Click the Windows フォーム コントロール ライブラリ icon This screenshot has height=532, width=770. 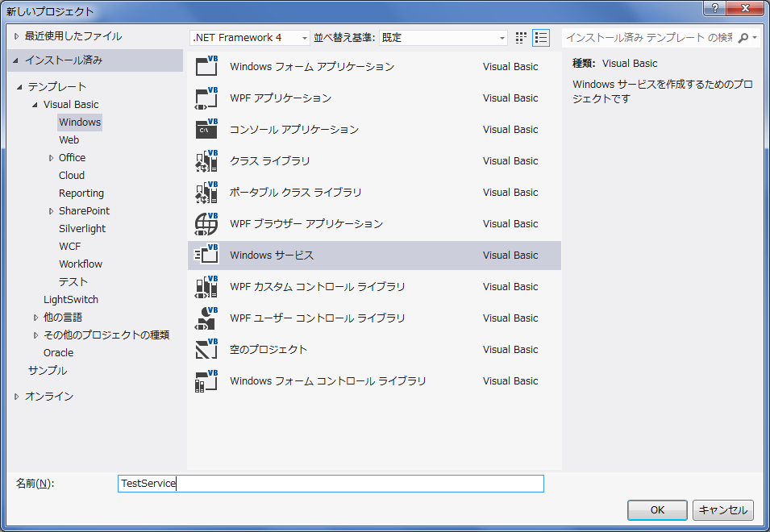pyautogui.click(x=206, y=380)
